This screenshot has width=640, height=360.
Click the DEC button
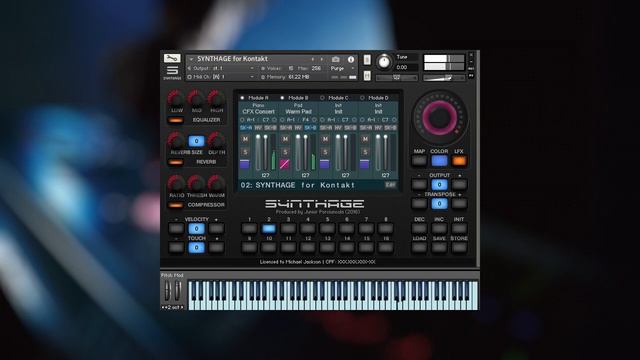[x=419, y=229]
